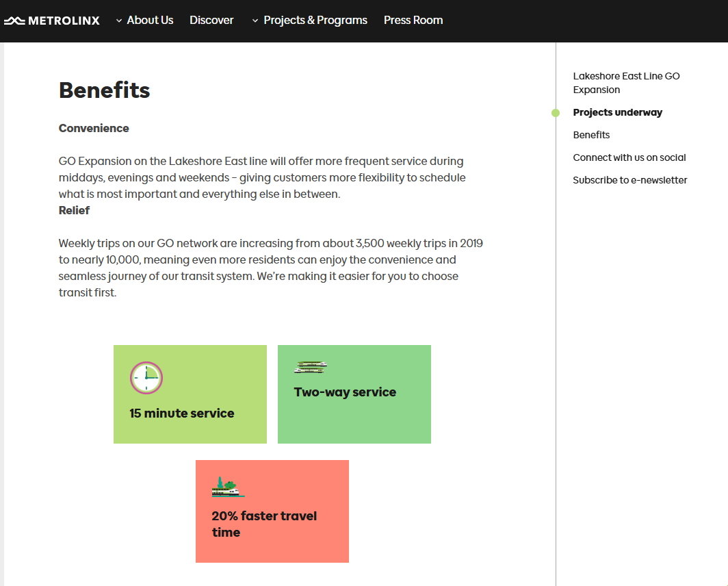The width and height of the screenshot is (728, 586).
Task: Expand the About Us dropdown chevron
Action: [119, 21]
